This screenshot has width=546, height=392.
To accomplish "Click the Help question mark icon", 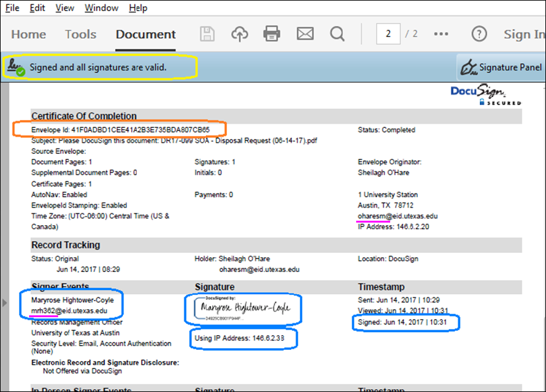I will [x=479, y=34].
